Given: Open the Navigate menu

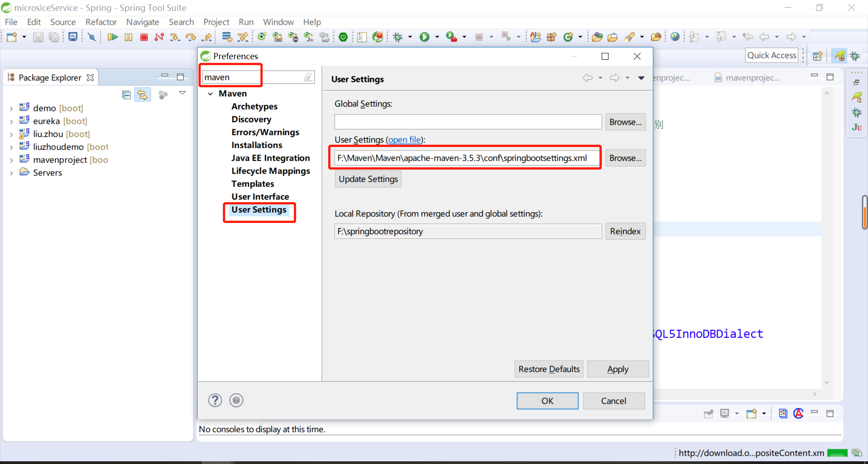Looking at the screenshot, I should pyautogui.click(x=142, y=22).
